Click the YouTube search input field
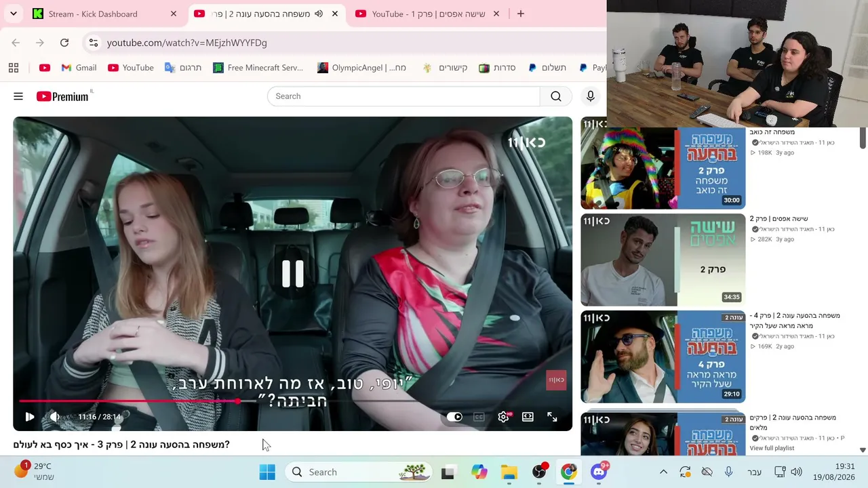This screenshot has height=488, width=868. pos(403,96)
